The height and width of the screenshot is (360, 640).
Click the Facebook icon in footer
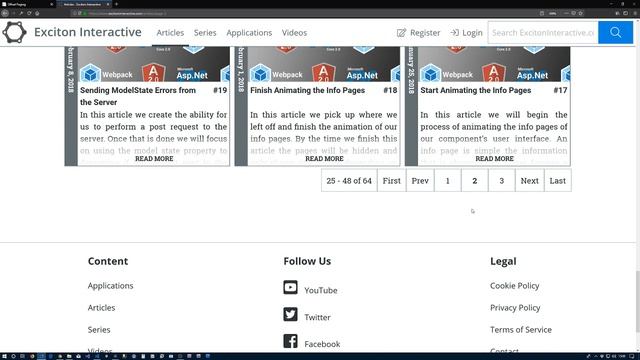tap(290, 341)
